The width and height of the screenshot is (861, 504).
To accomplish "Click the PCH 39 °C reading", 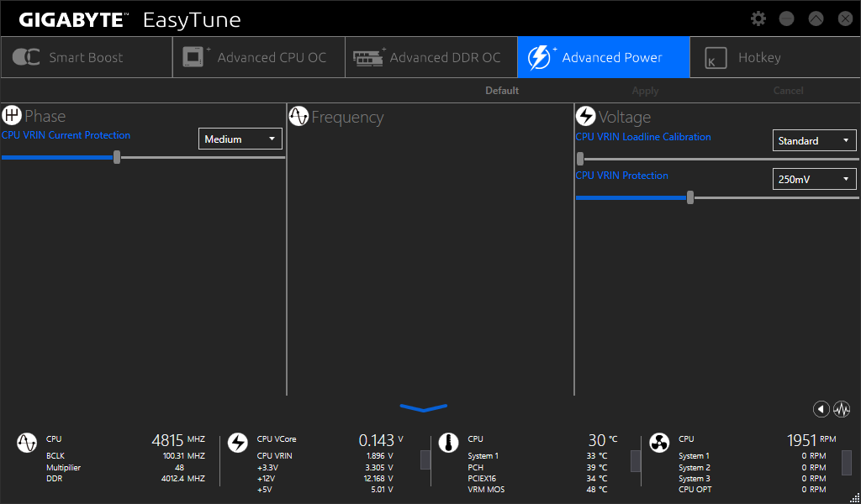I will (x=596, y=467).
